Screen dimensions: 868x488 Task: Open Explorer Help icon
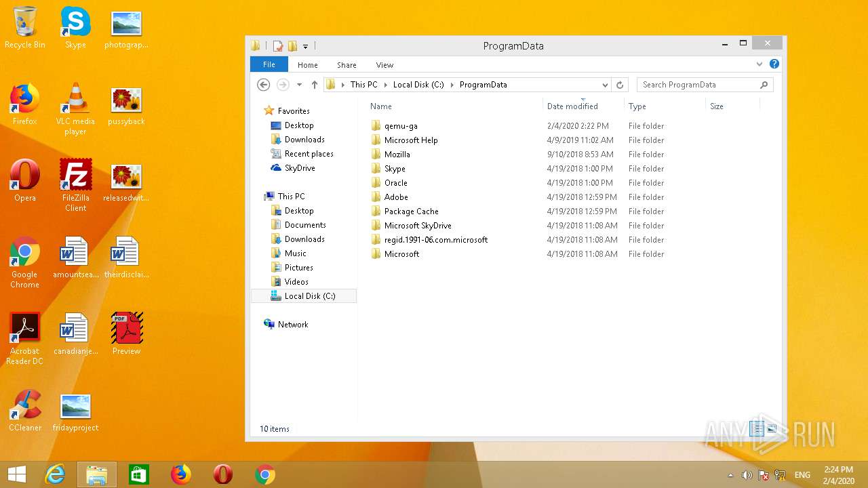(x=774, y=64)
